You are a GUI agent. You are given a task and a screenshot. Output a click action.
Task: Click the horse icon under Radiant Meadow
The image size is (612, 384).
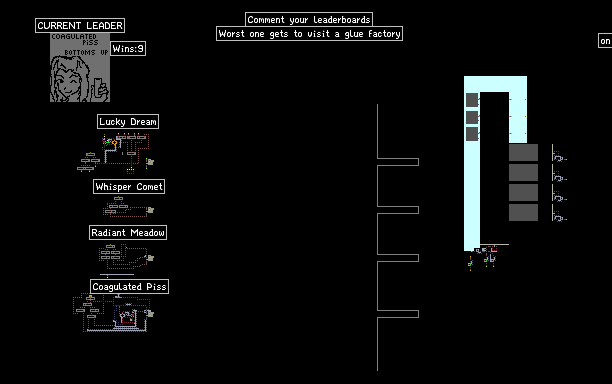[150, 258]
